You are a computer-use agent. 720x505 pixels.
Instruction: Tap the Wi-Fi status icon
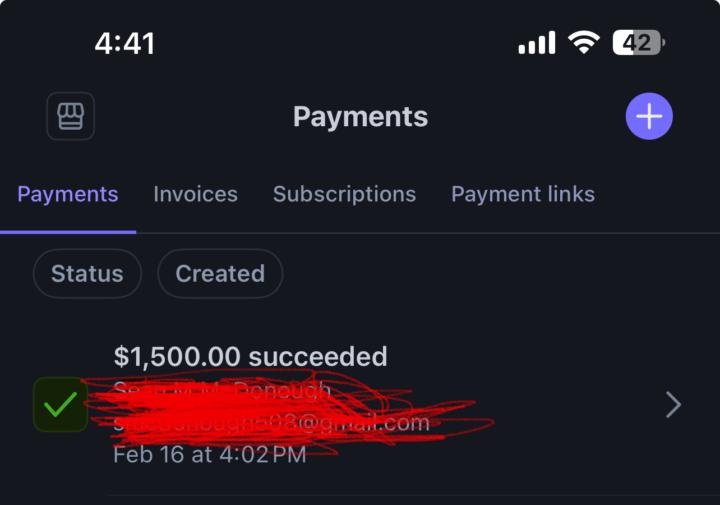click(583, 42)
